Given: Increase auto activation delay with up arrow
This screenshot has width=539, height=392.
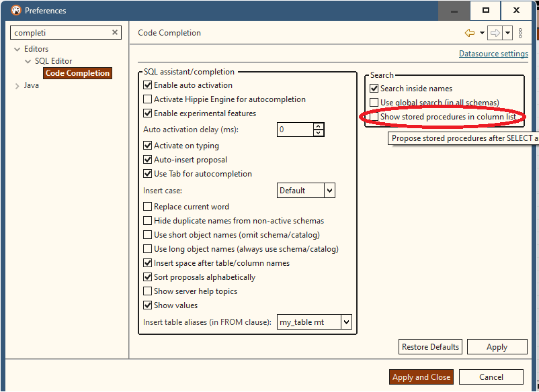Looking at the screenshot, I should [318, 126].
